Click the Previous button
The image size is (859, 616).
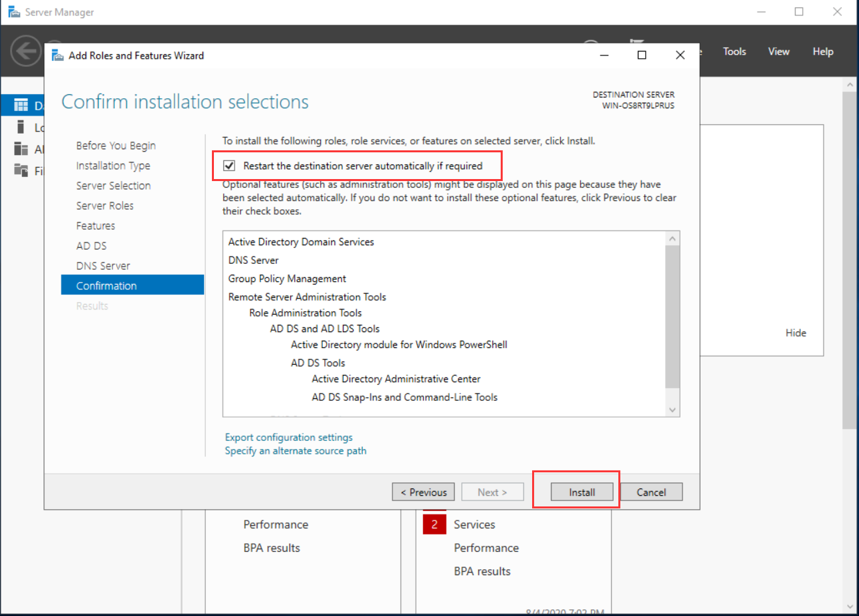coord(423,492)
